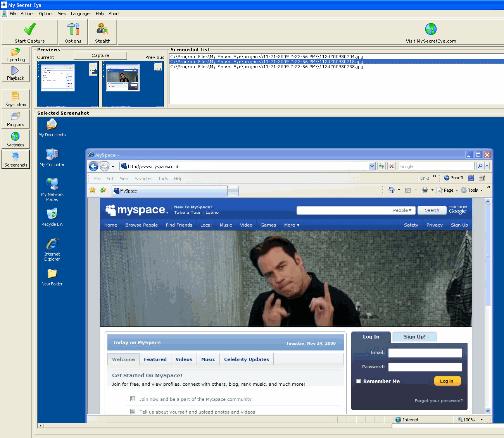Viewport: 504px width, 438px height.
Task: Open the About menu
Action: tap(114, 14)
